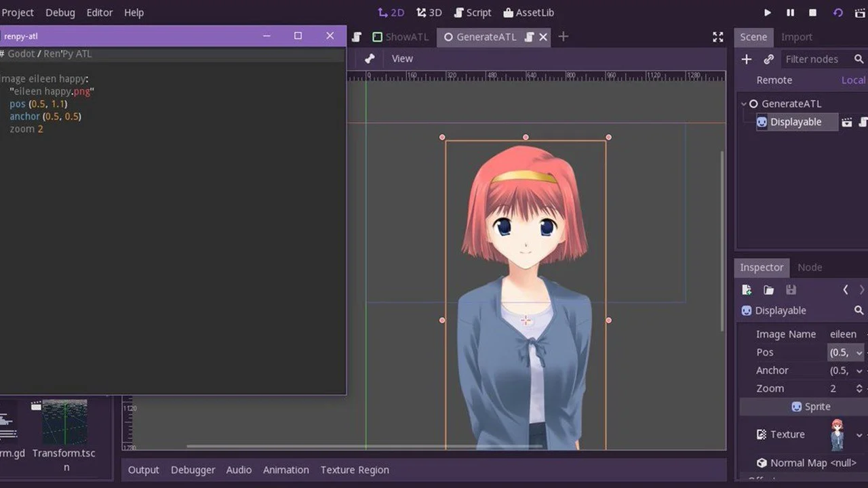868x488 pixels.
Task: Instance a child scene with link icon
Action: click(768, 60)
